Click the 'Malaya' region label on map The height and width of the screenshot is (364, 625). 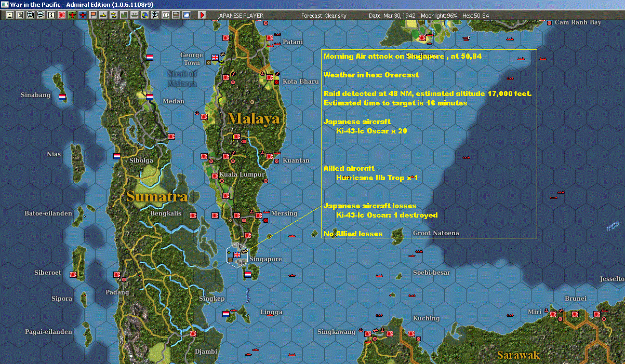[x=254, y=119]
